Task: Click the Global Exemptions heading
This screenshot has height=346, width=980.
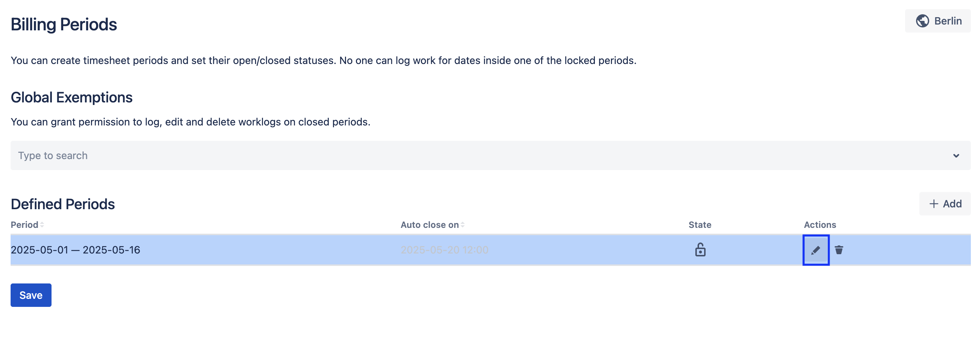Action: coord(72,97)
